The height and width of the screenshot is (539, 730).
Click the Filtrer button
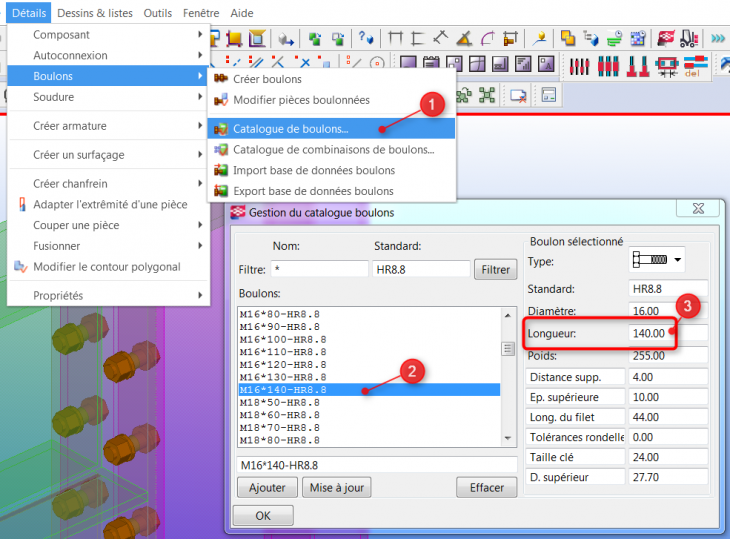[495, 270]
